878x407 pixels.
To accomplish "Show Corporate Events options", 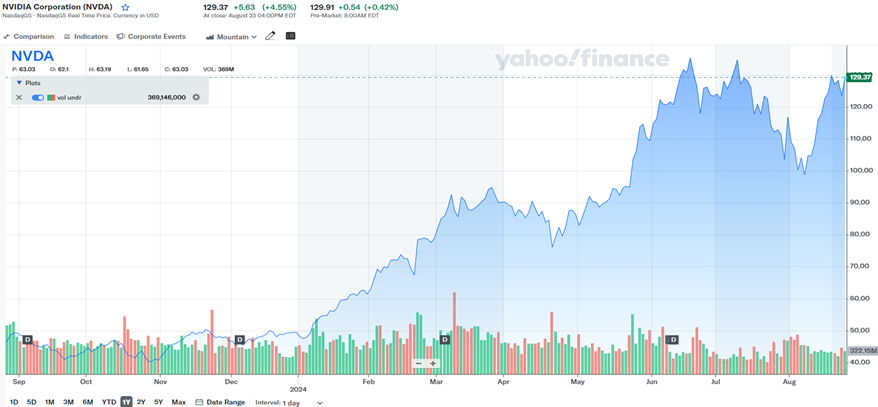I will [151, 36].
